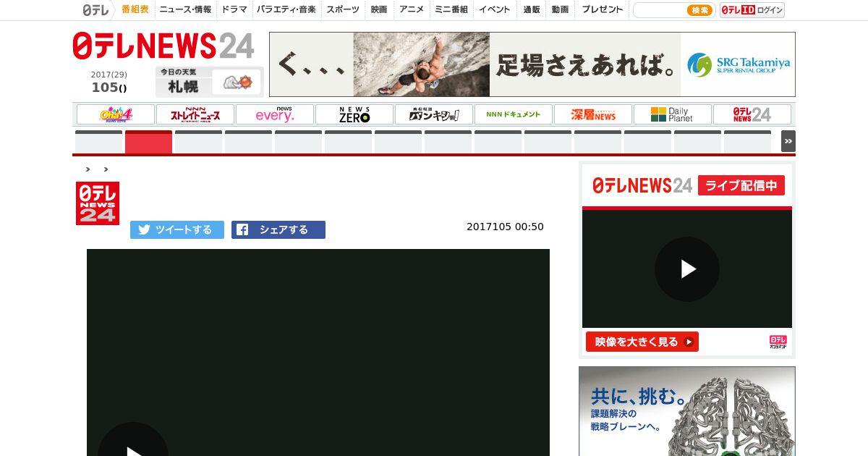Focus the top search input field
Viewport: 868px width, 456px height.
660,10
